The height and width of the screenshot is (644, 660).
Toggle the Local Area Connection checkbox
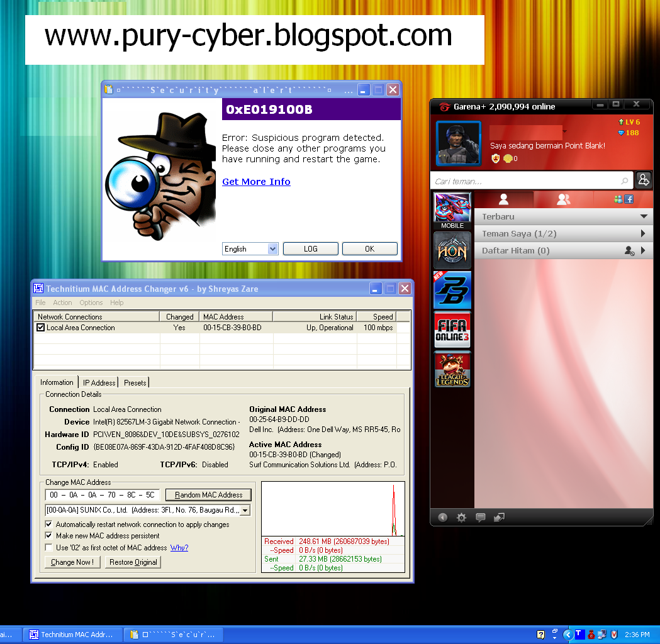click(40, 327)
